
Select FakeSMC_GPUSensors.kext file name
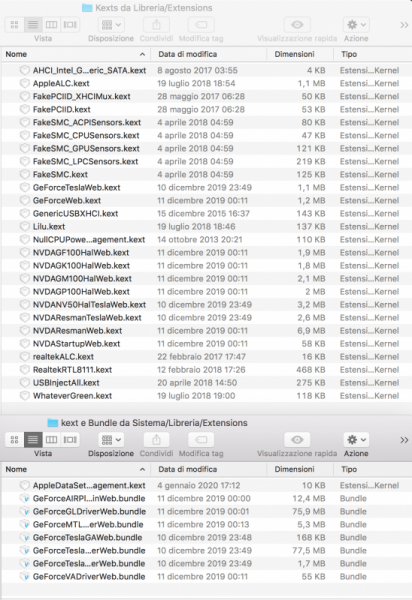click(86, 148)
